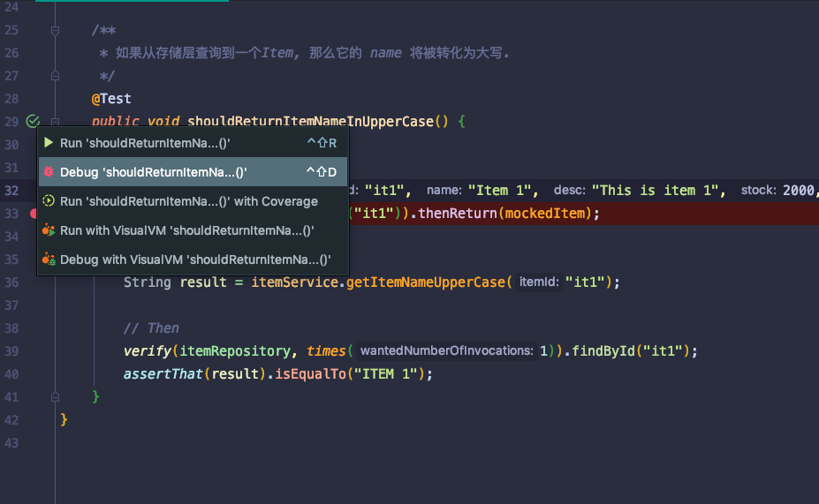This screenshot has width=819, height=504.
Task: Click the "This is item 1" string
Action: pyautogui.click(x=655, y=191)
